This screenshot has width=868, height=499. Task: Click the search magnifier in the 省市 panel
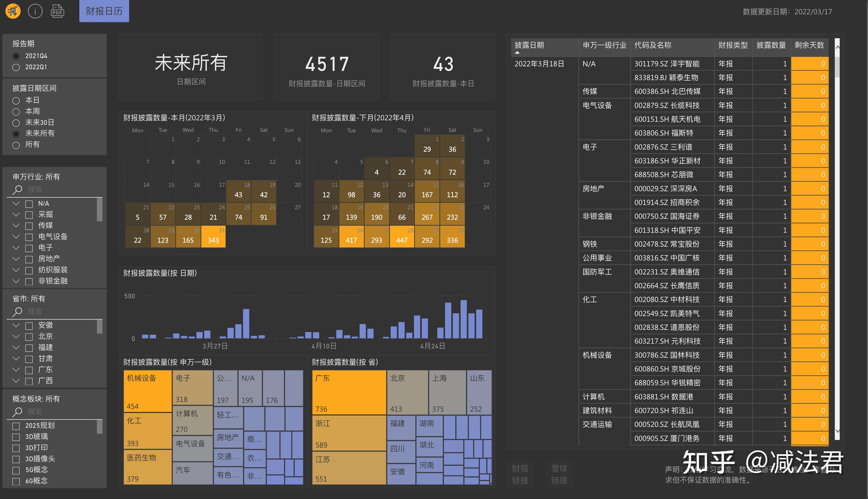(17, 311)
